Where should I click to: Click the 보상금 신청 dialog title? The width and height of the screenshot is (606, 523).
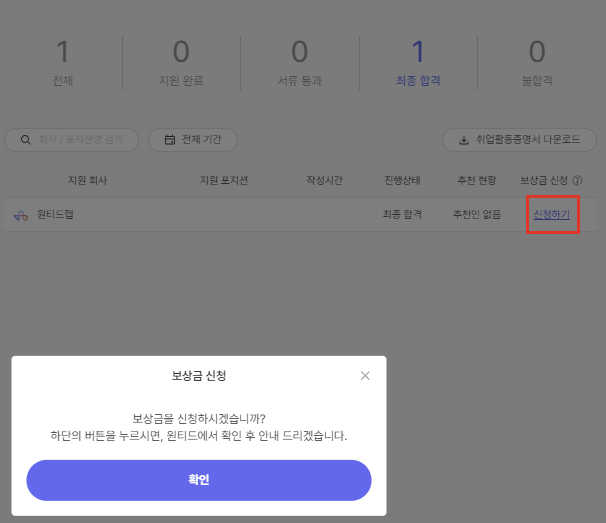pos(199,376)
